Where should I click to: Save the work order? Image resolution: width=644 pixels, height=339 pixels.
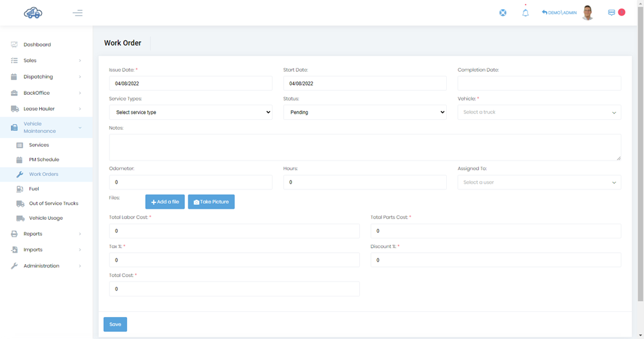[x=115, y=324]
